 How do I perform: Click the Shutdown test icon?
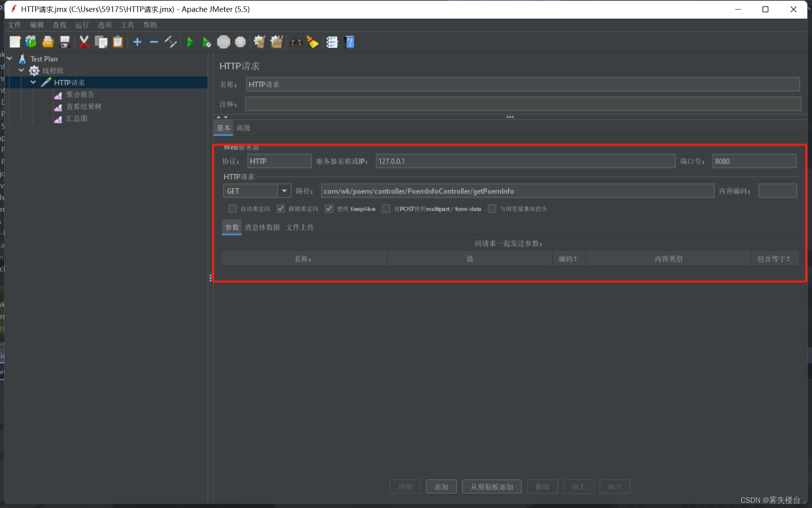pos(240,42)
